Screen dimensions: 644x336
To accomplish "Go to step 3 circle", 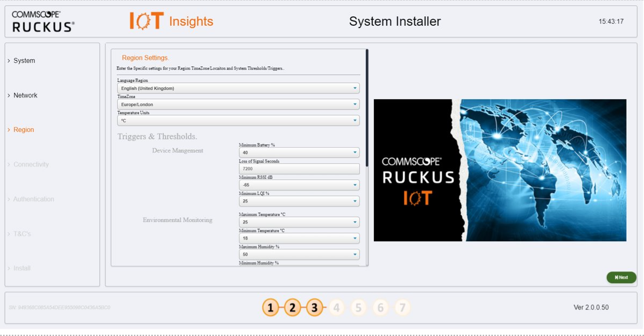I will tap(314, 307).
